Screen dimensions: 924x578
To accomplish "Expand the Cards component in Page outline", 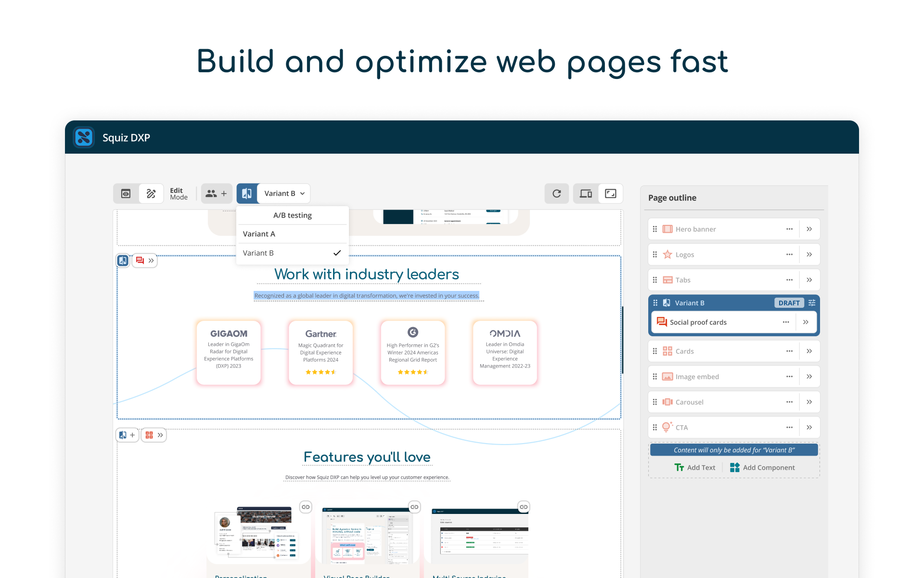I will [x=810, y=351].
